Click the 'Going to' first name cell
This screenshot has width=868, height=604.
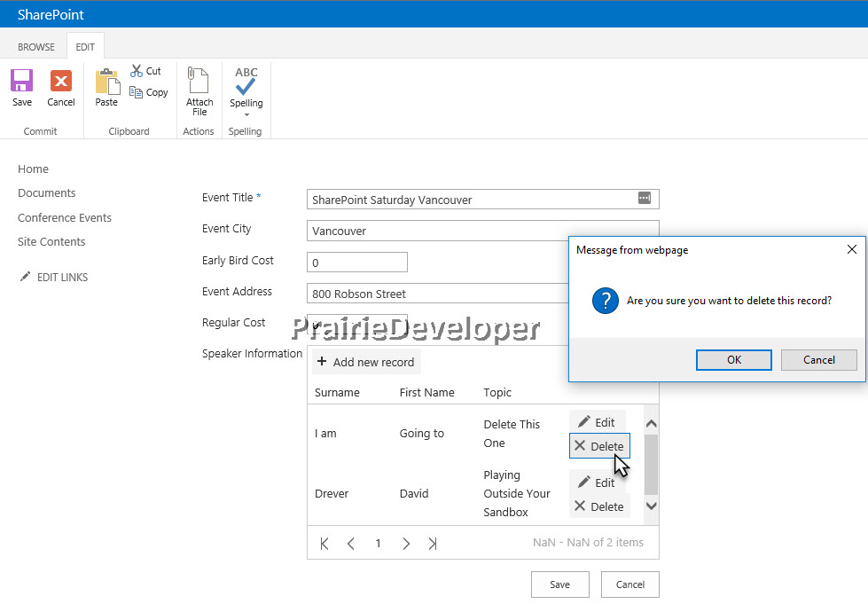(422, 434)
